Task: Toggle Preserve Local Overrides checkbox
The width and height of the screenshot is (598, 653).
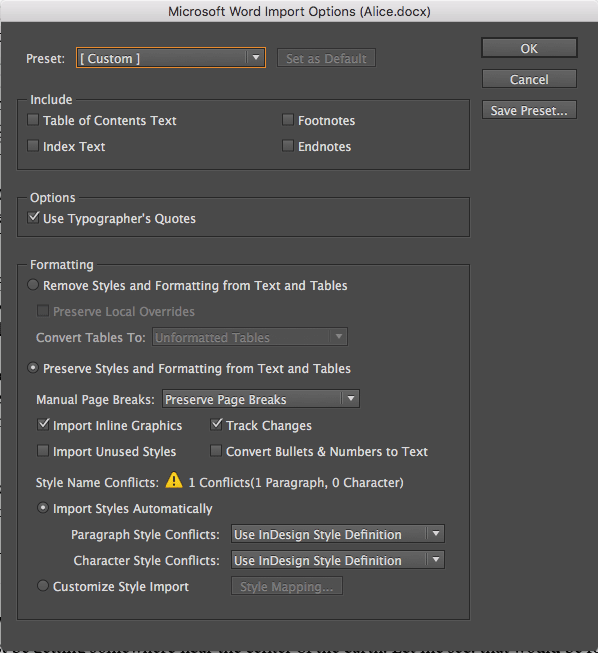Action: (x=43, y=311)
